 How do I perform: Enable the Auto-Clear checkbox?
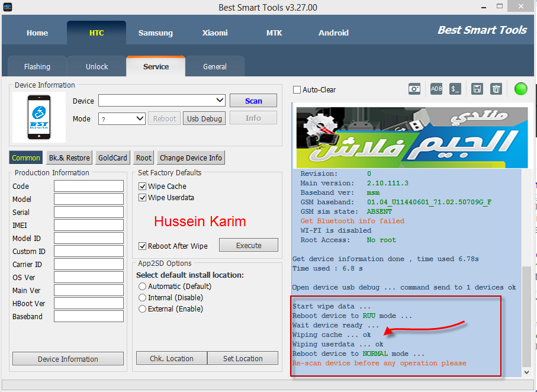297,90
